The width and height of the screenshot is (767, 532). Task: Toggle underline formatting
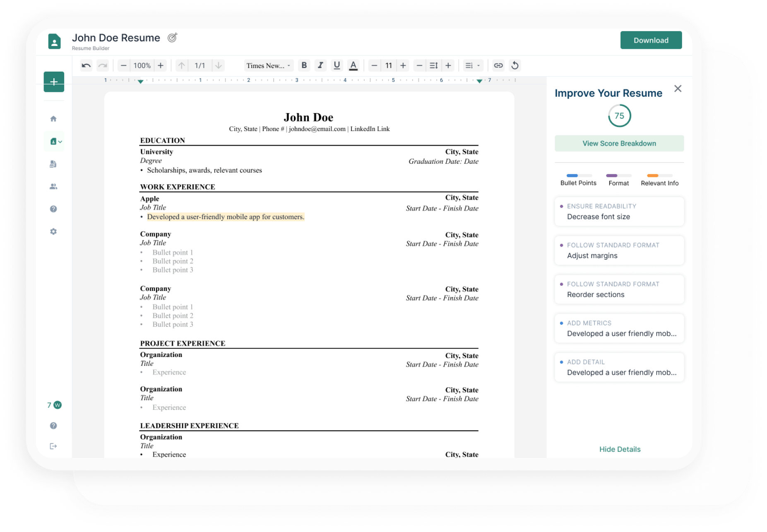point(337,65)
